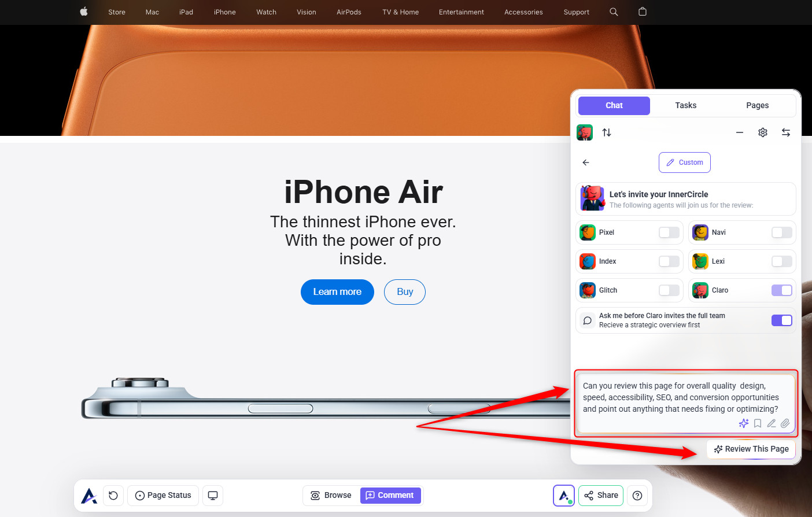
Task: Open the Page Status dropdown
Action: pos(163,496)
